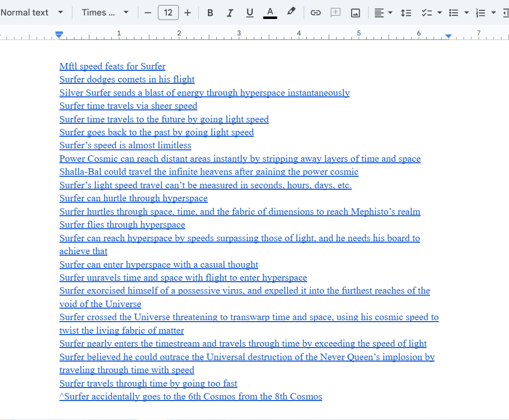Viewport: 509px width, 420px height.
Task: Expand the numbered list options arrow
Action: pyautogui.click(x=494, y=12)
